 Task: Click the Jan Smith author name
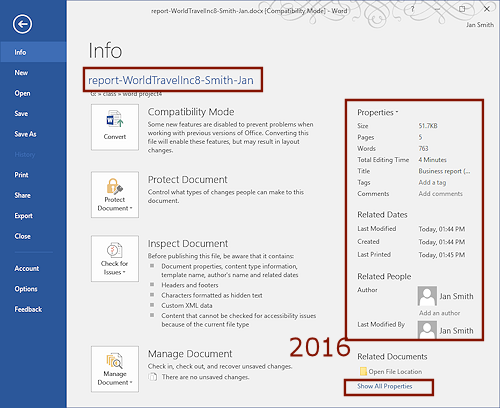456,296
